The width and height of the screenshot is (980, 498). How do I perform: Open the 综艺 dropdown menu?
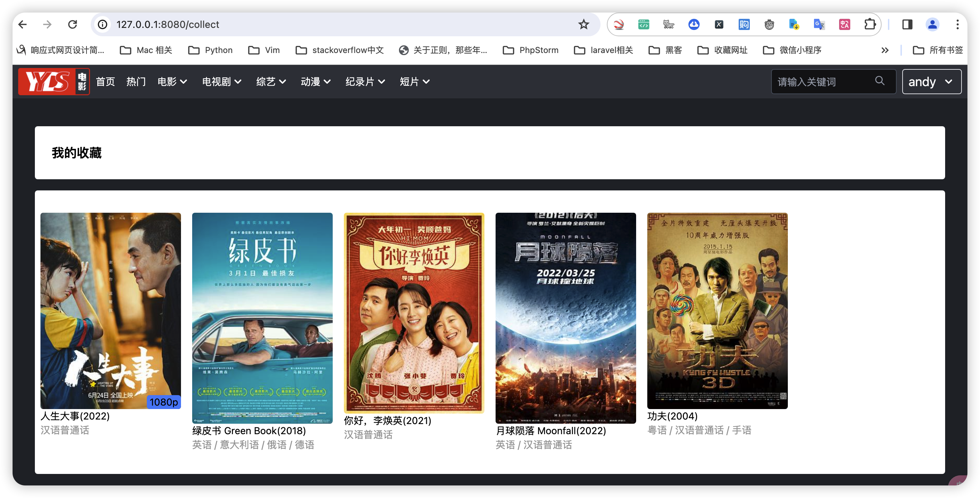[270, 81]
